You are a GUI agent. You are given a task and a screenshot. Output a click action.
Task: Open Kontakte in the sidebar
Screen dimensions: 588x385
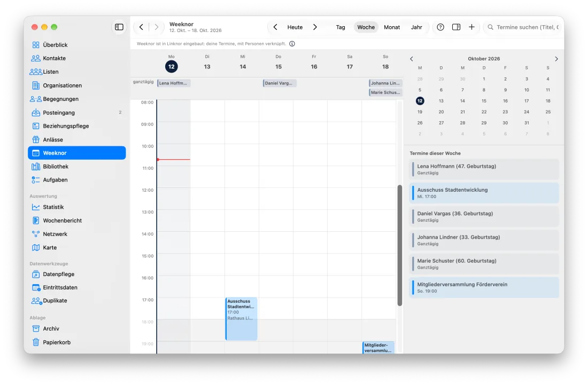click(x=76, y=58)
